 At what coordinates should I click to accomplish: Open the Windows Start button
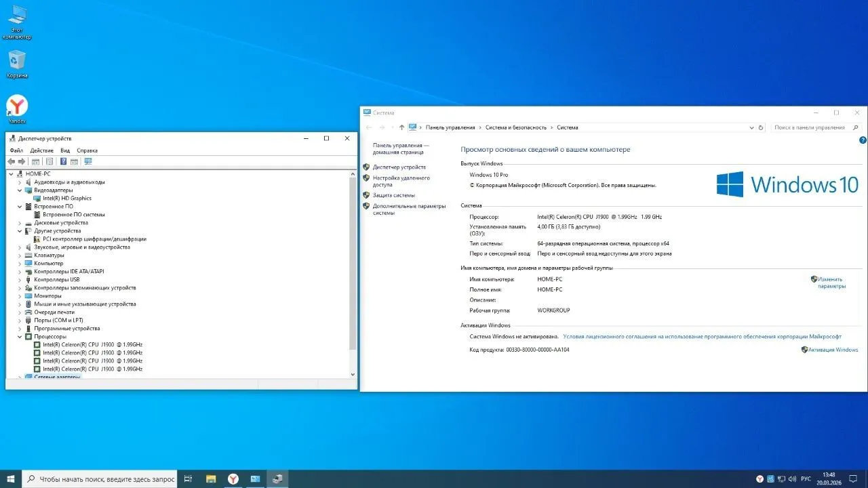click(11, 479)
